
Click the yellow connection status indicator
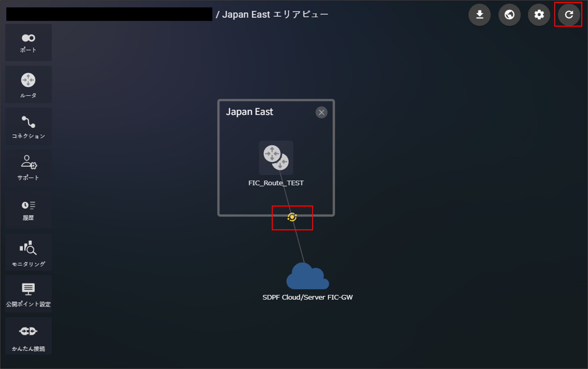click(x=292, y=217)
